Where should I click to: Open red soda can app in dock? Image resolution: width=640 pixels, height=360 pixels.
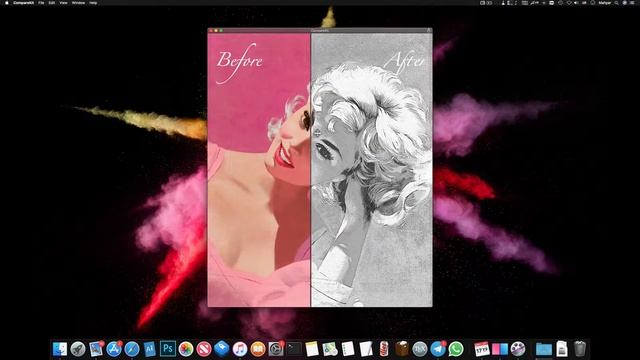pyautogui.click(x=384, y=349)
